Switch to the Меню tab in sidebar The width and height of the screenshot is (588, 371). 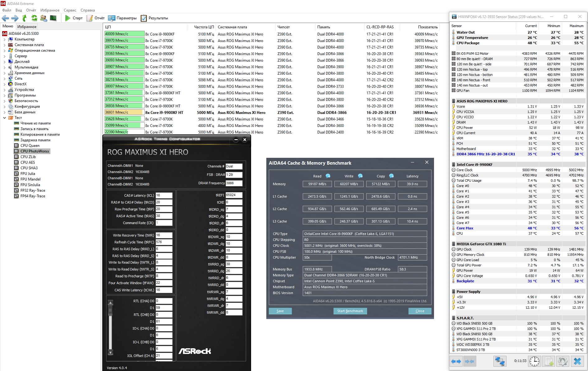[8, 26]
